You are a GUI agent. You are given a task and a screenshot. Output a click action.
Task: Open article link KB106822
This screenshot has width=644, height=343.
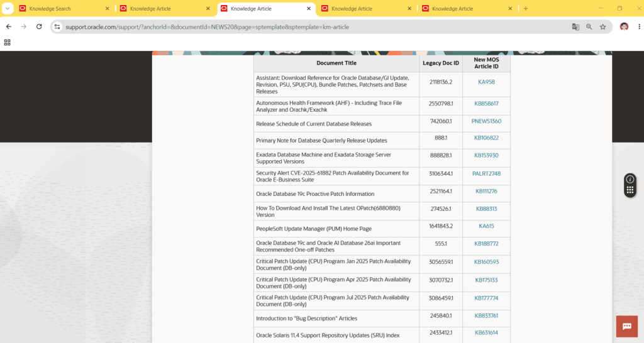[486, 138]
